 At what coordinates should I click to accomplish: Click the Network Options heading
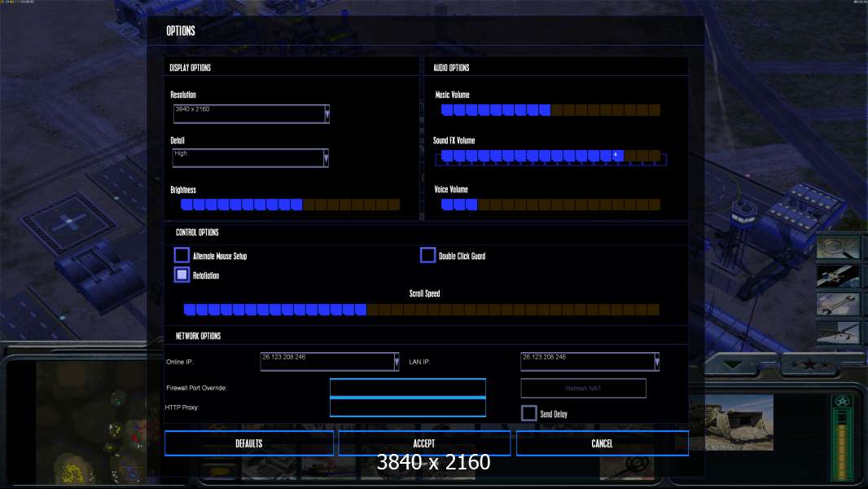coord(198,336)
